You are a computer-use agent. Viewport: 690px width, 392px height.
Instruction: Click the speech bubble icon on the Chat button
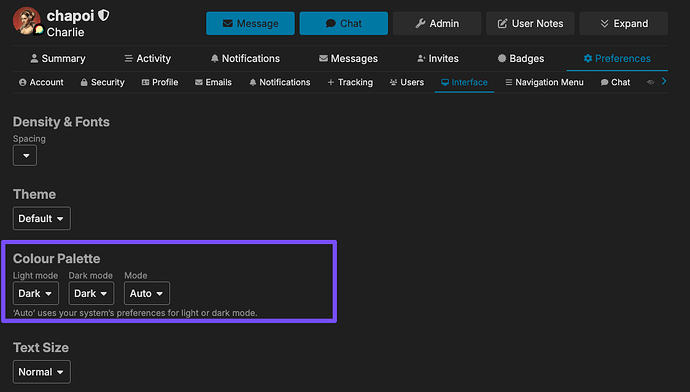[x=330, y=23]
